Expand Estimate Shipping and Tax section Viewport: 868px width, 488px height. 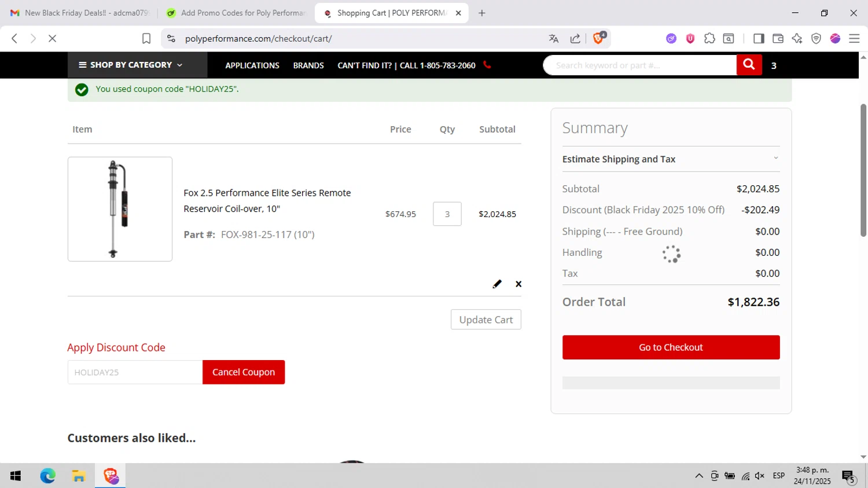point(671,159)
